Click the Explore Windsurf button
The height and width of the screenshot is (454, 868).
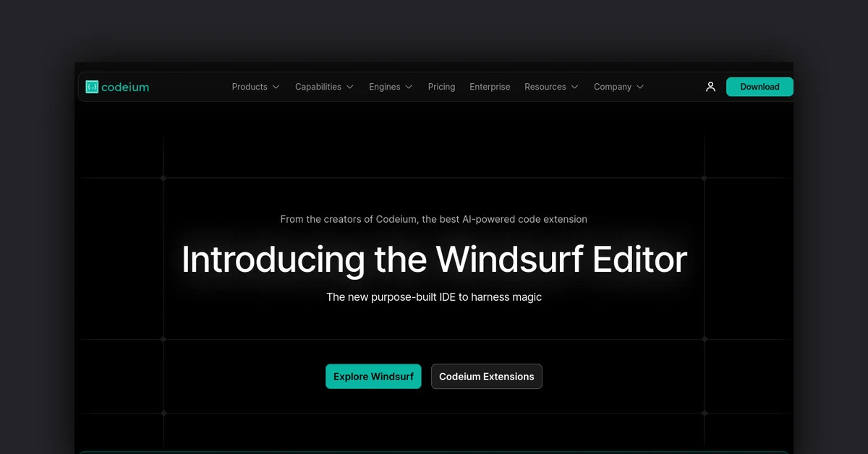(x=373, y=377)
